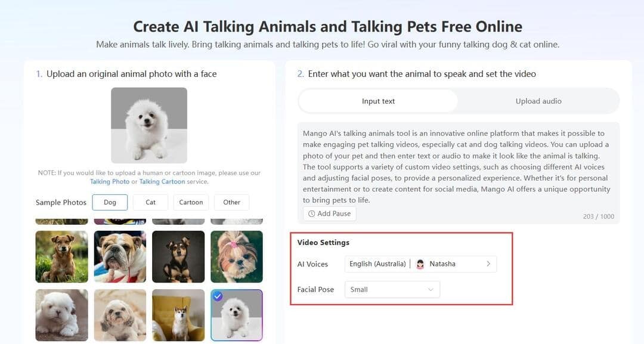Choose the dog with pink bow photo

[x=237, y=256]
